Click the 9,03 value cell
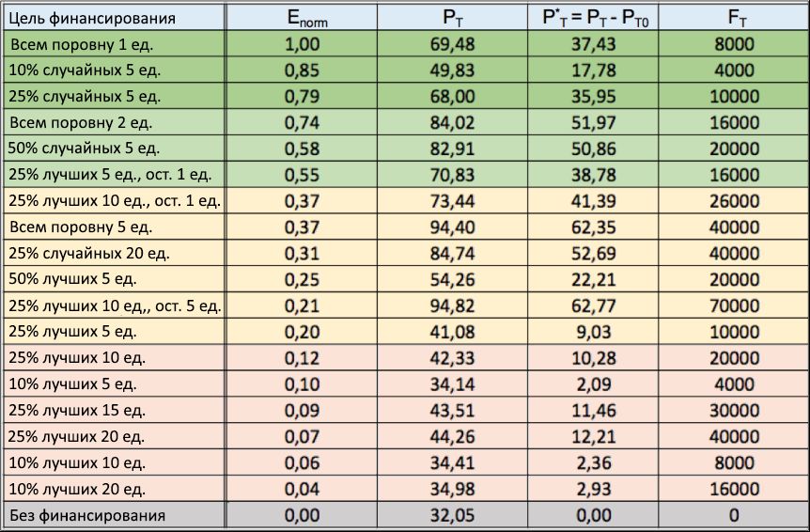The image size is (810, 532). (592, 331)
